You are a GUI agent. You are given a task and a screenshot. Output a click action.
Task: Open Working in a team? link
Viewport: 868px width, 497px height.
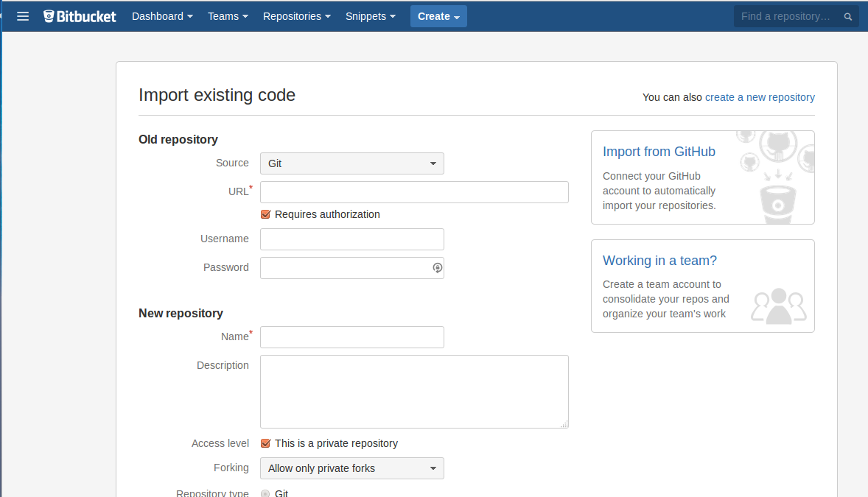[x=659, y=261]
